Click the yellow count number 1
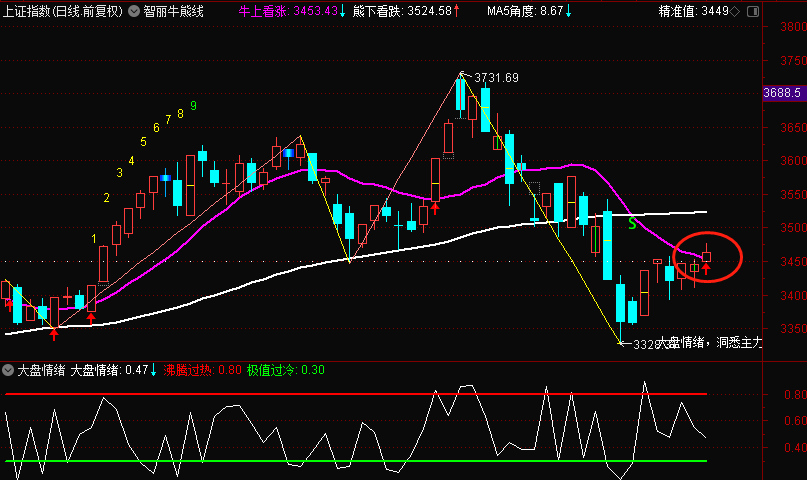 click(x=94, y=239)
